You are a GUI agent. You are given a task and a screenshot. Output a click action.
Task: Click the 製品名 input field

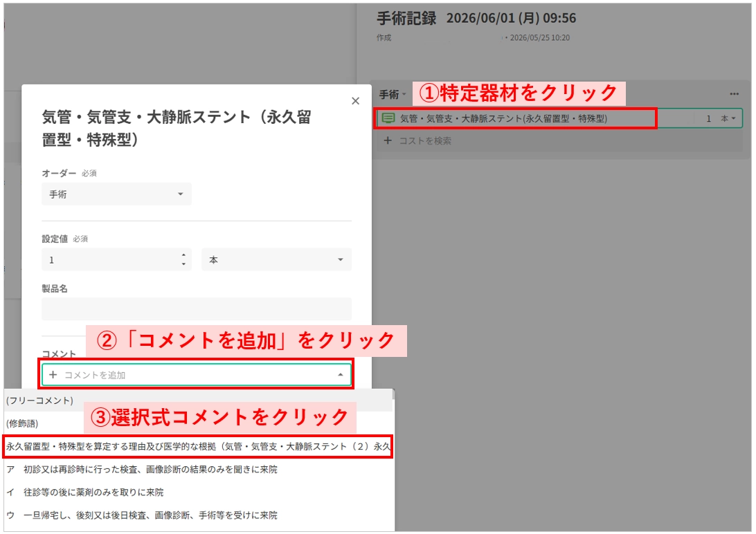tap(196, 309)
